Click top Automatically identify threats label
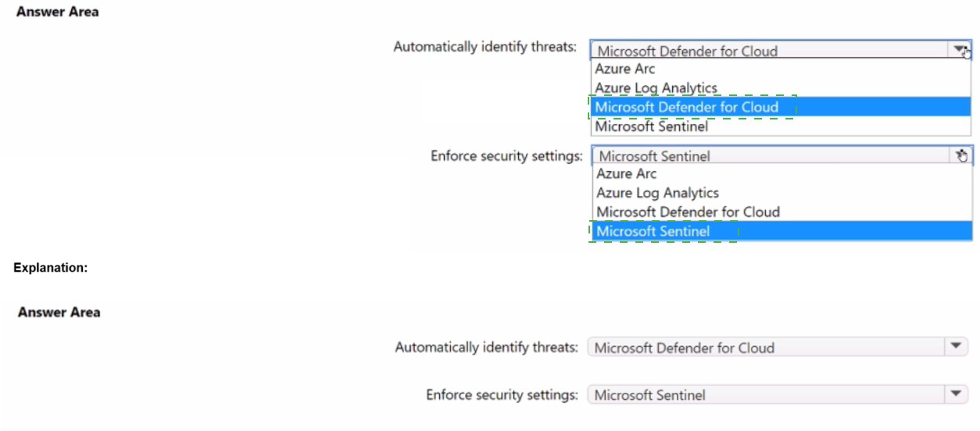The width and height of the screenshot is (980, 431). coord(485,47)
